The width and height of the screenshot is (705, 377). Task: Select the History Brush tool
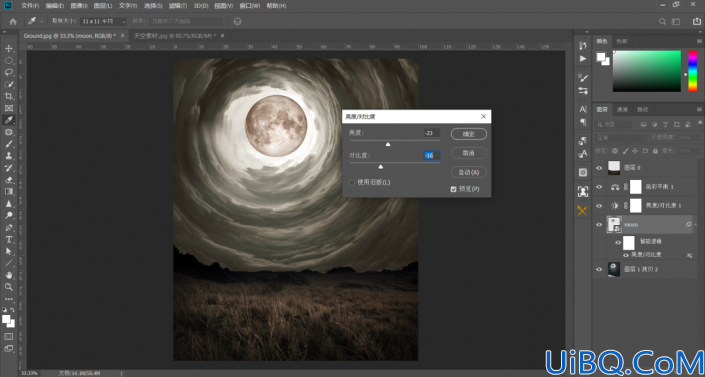(x=9, y=168)
